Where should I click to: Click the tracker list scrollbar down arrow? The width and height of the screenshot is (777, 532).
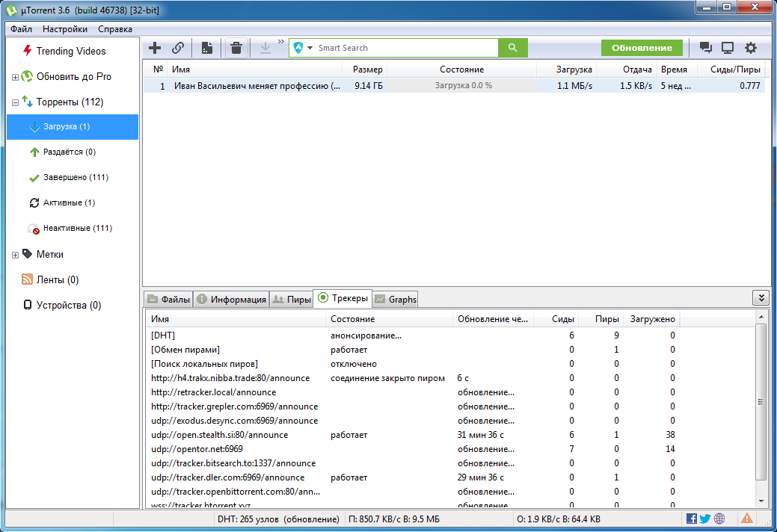point(761,501)
